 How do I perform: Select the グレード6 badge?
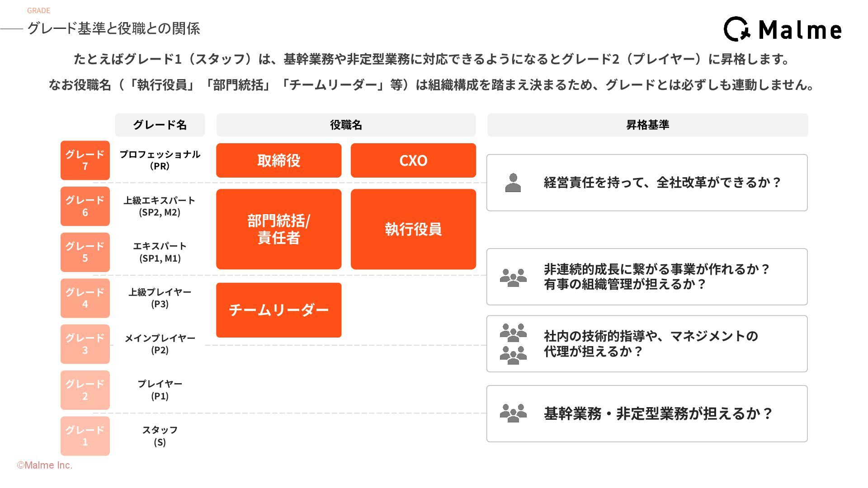click(85, 206)
